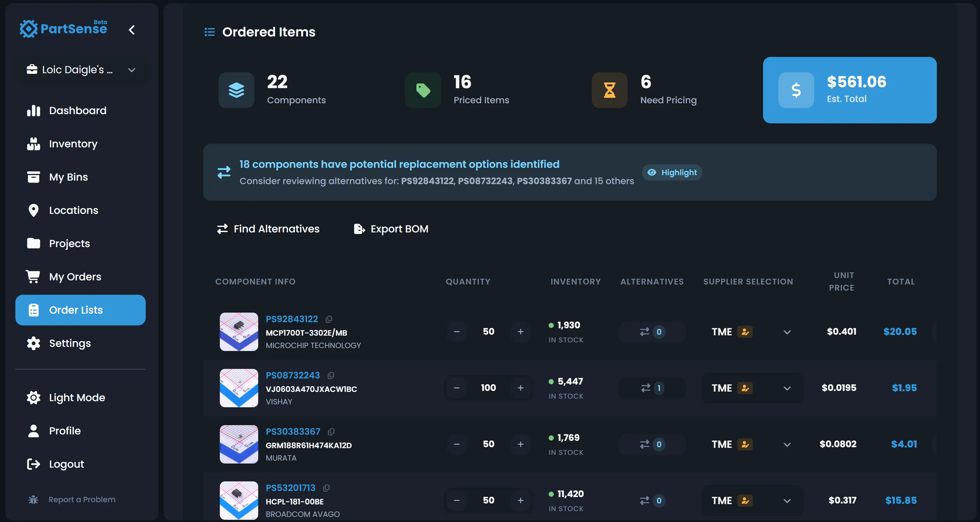Image resolution: width=980 pixels, height=522 pixels.
Task: Click the 5,447 inventory value for PS08732243
Action: point(570,381)
